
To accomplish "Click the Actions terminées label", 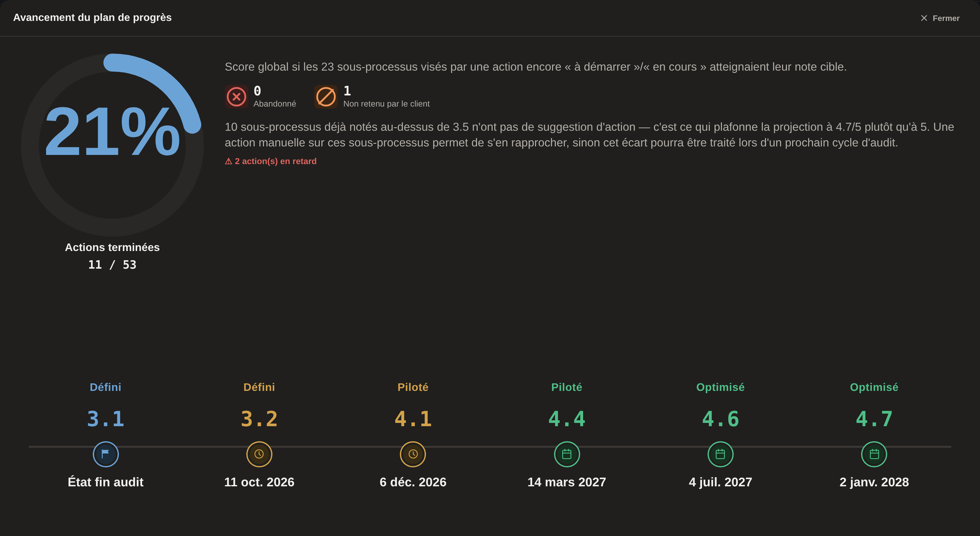I will point(112,247).
